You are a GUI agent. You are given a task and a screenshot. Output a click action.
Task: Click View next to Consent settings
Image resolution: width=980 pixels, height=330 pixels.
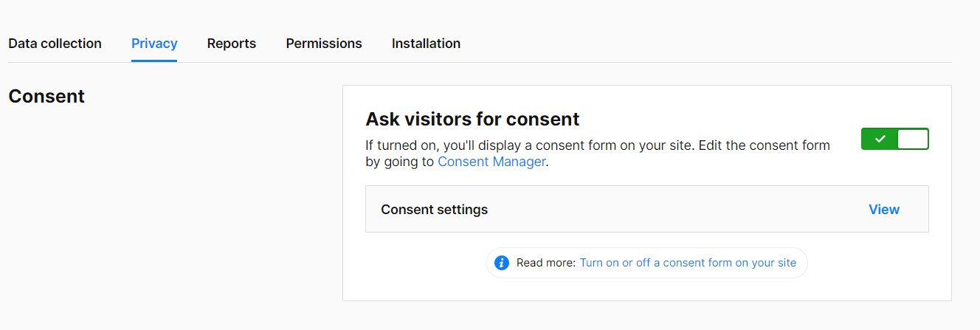tap(884, 210)
